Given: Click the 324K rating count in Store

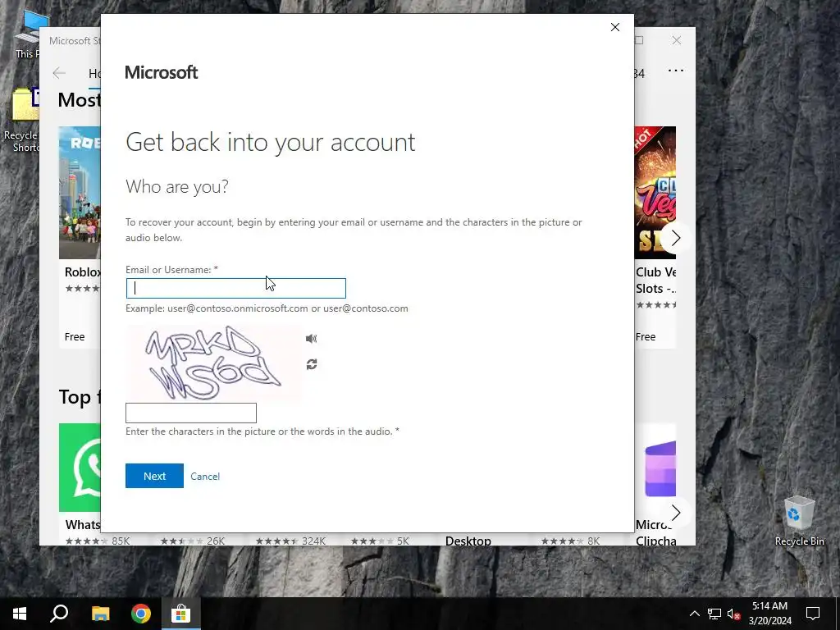Looking at the screenshot, I should tap(313, 541).
